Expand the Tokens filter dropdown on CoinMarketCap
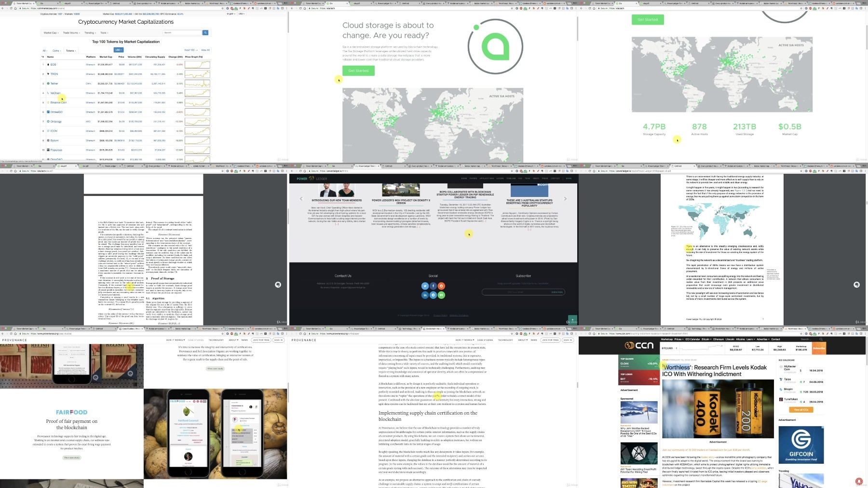Viewport: 868px width, 488px height. [x=71, y=51]
